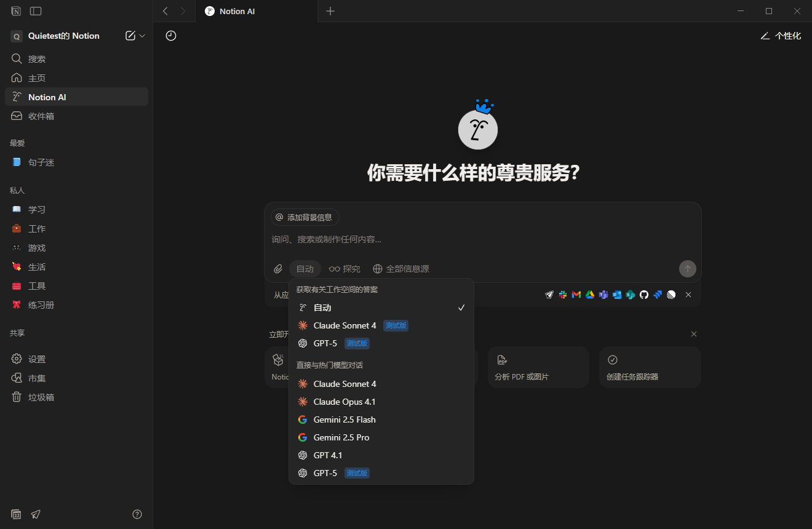This screenshot has width=812, height=529.
Task: Open 市集 marketplace in sidebar
Action: [x=36, y=378]
